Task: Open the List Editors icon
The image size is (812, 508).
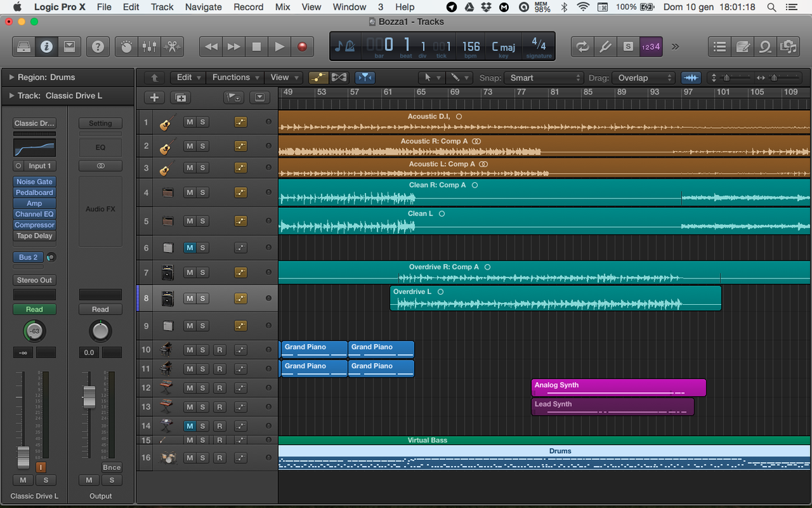Action: (720, 47)
